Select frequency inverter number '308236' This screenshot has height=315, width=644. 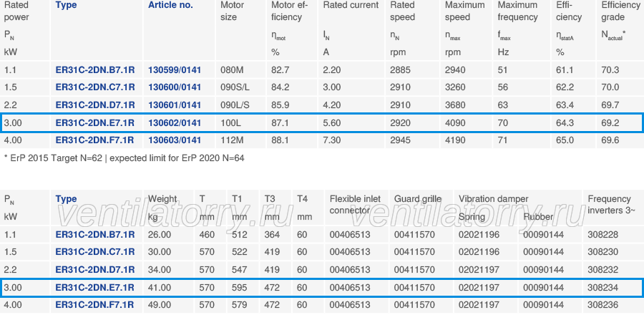603,305
